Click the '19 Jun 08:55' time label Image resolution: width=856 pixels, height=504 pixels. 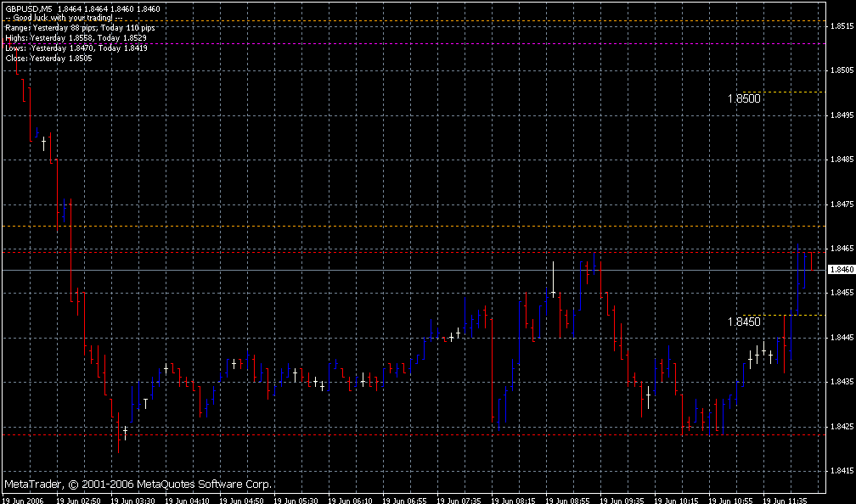[x=568, y=501]
